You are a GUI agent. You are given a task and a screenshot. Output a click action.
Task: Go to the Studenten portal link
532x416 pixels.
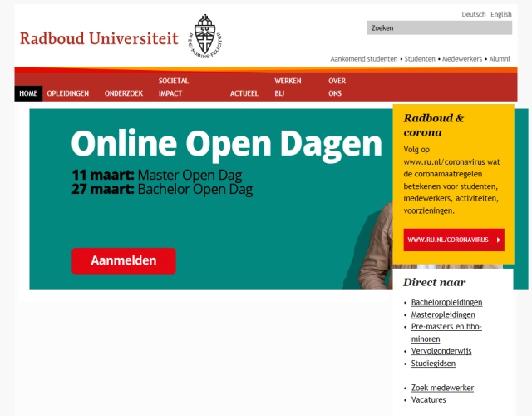(x=420, y=59)
